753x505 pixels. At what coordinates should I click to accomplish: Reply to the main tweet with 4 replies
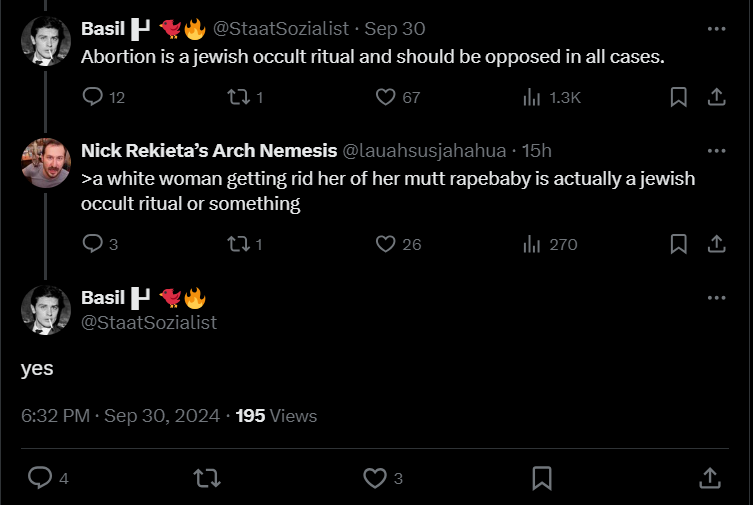point(39,478)
